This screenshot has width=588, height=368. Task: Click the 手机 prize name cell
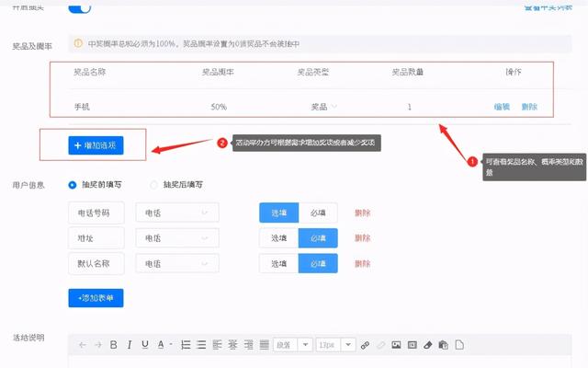click(x=82, y=107)
